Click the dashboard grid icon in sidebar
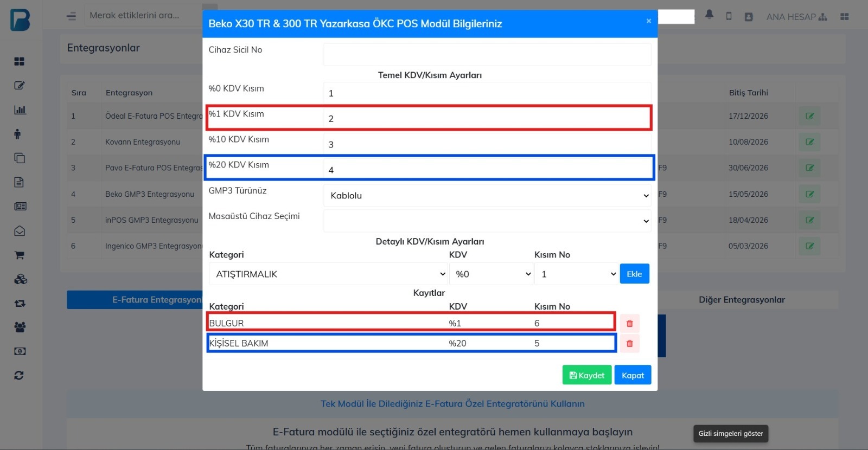Viewport: 868px width, 450px height. 20,61
